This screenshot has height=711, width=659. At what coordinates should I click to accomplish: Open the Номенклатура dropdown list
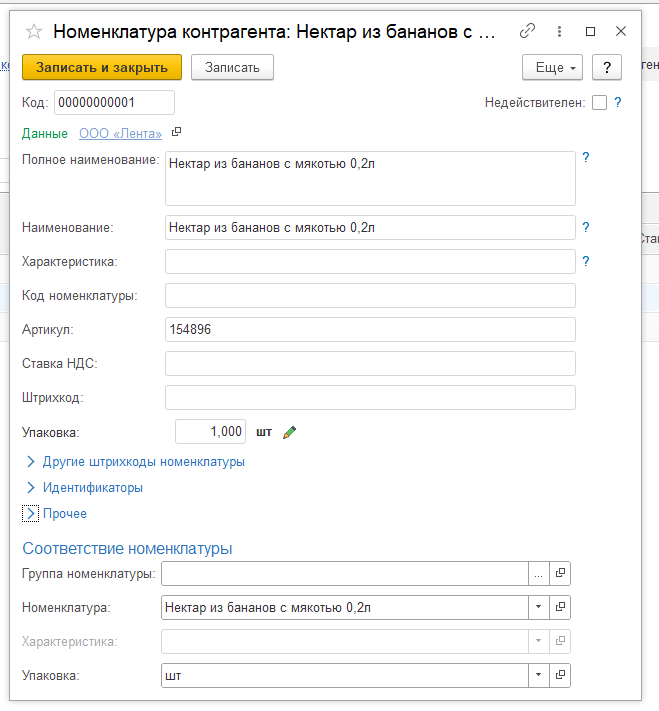[x=538, y=607]
